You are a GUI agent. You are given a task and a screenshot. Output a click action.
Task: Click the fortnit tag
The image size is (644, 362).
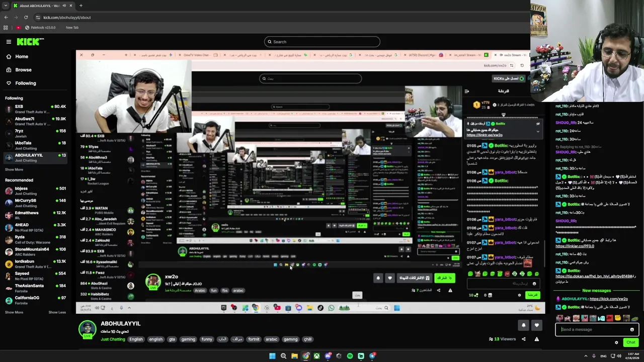coord(254,339)
